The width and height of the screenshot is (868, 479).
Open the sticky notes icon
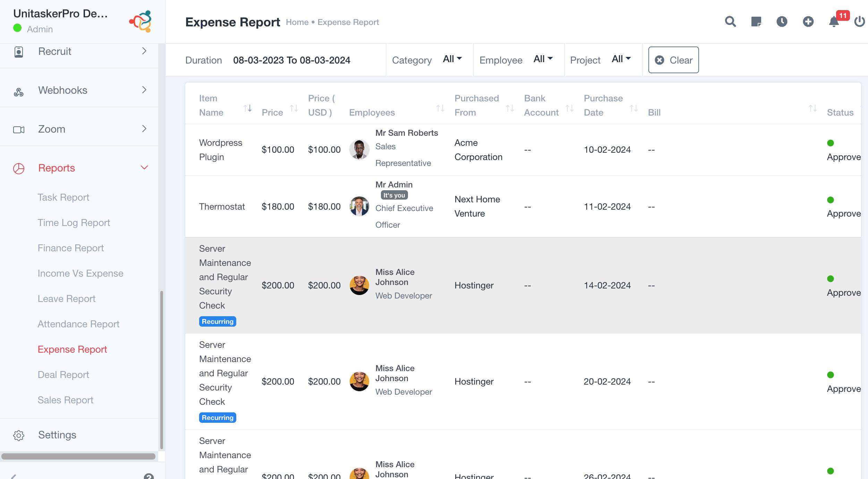756,22
